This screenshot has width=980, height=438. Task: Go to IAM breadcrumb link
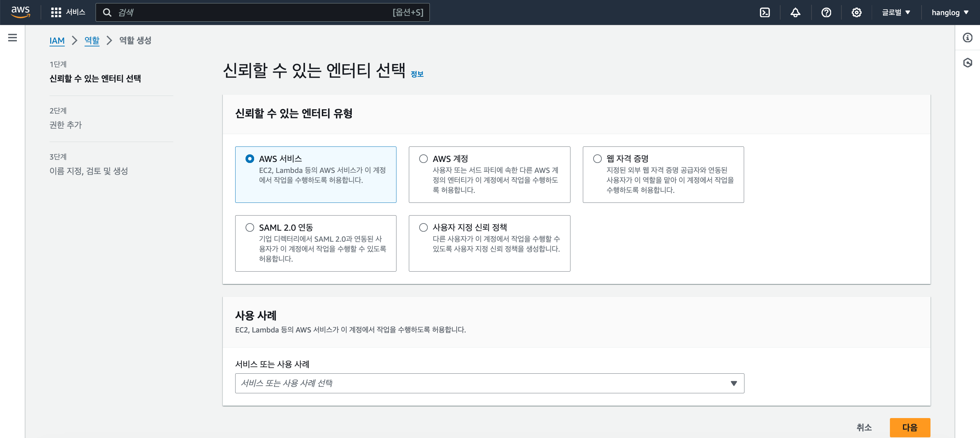57,40
